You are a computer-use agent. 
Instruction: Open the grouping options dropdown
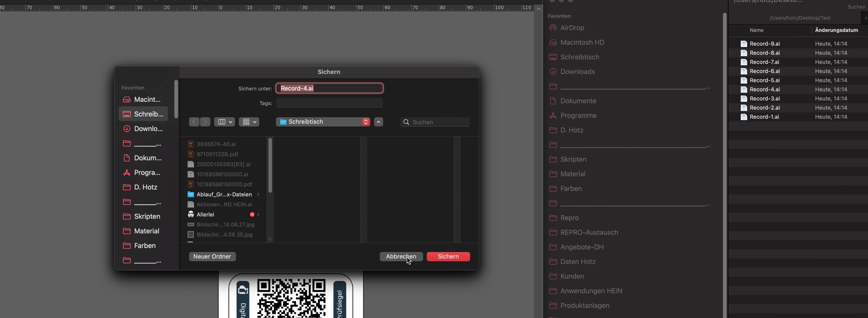[249, 122]
